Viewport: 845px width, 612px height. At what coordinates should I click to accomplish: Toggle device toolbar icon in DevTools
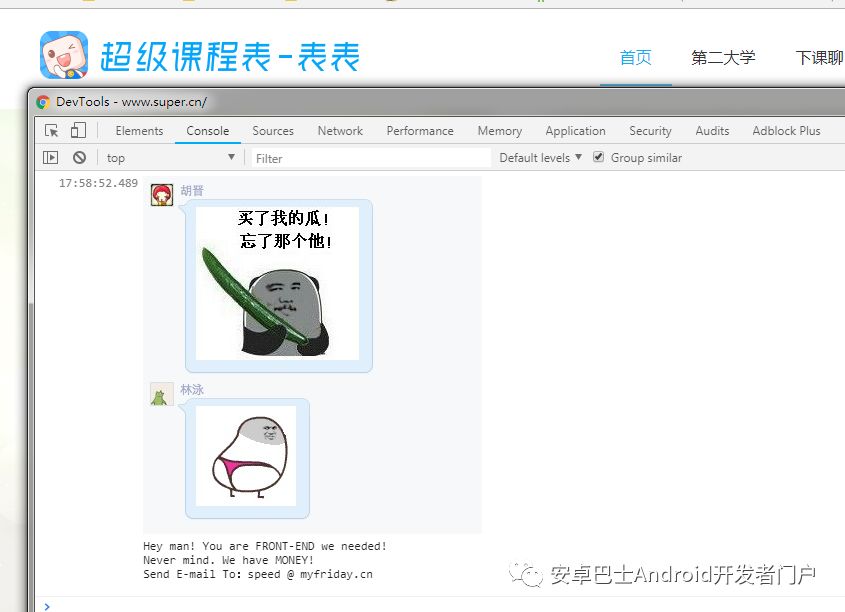click(78, 130)
